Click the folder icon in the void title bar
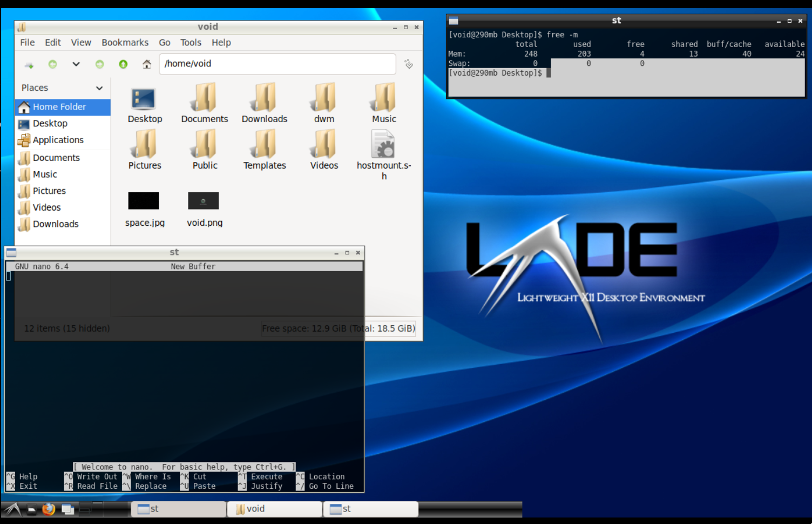This screenshot has height=524, width=812. click(x=22, y=27)
